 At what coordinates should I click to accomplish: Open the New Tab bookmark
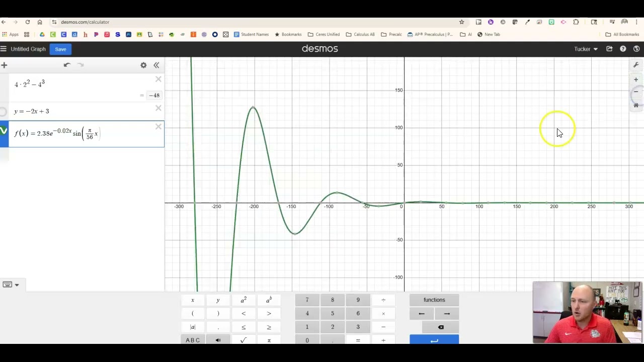coord(489,34)
